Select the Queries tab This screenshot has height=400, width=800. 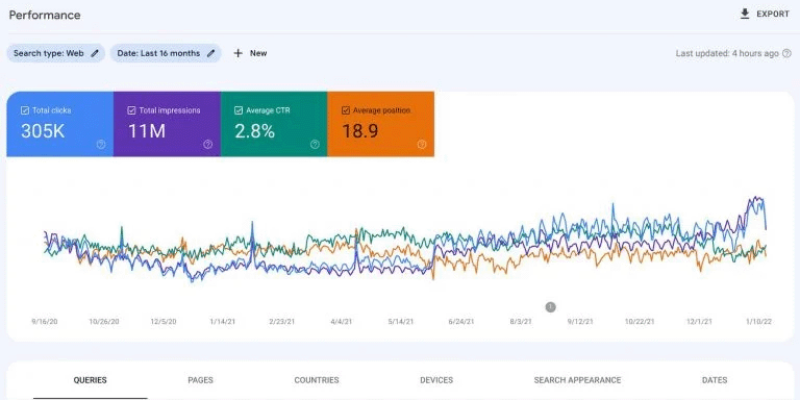90,380
